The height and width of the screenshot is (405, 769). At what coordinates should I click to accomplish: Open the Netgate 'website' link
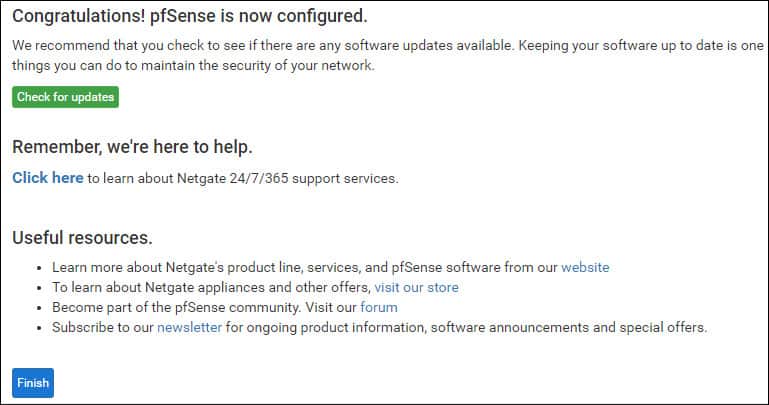585,267
